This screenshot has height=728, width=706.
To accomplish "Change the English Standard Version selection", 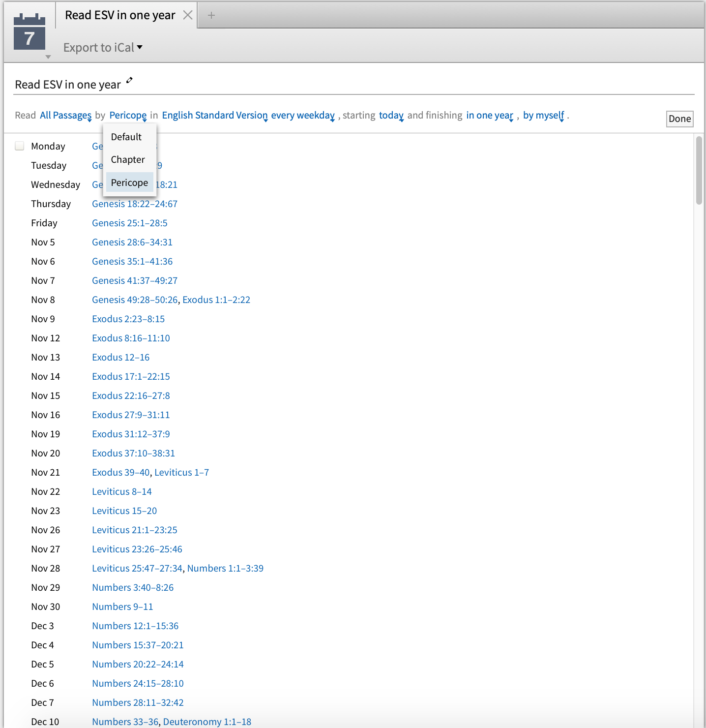I will click(x=215, y=115).
